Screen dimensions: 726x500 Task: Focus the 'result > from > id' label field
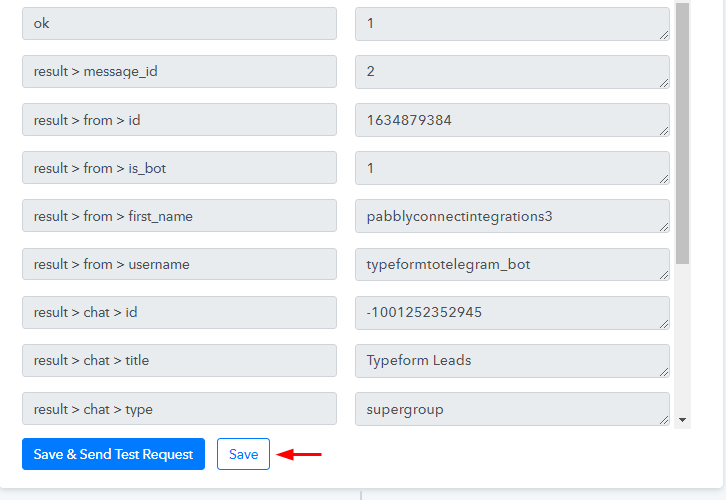tap(179, 120)
